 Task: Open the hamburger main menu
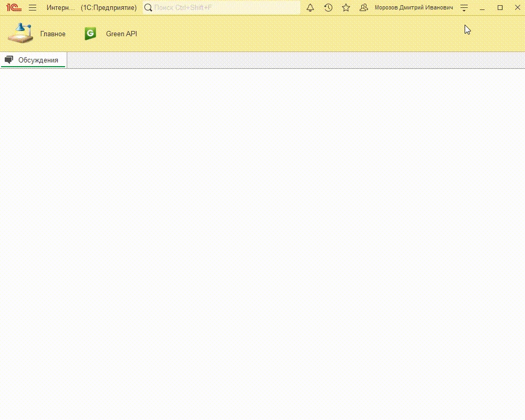point(33,8)
